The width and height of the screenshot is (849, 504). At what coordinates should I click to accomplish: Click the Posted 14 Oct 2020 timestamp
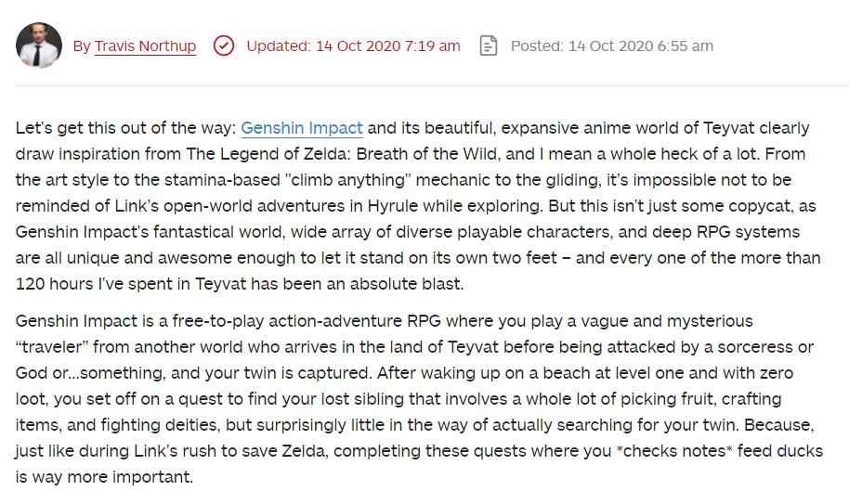point(611,45)
